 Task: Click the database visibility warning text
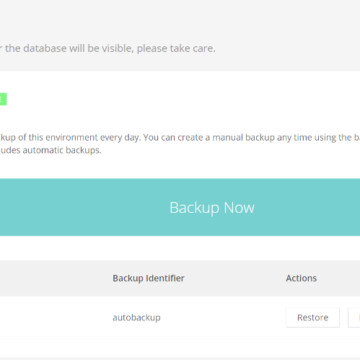[108, 48]
